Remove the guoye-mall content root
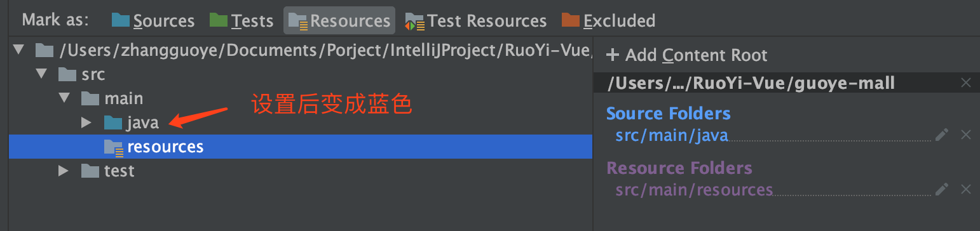The image size is (980, 231). click(x=966, y=82)
